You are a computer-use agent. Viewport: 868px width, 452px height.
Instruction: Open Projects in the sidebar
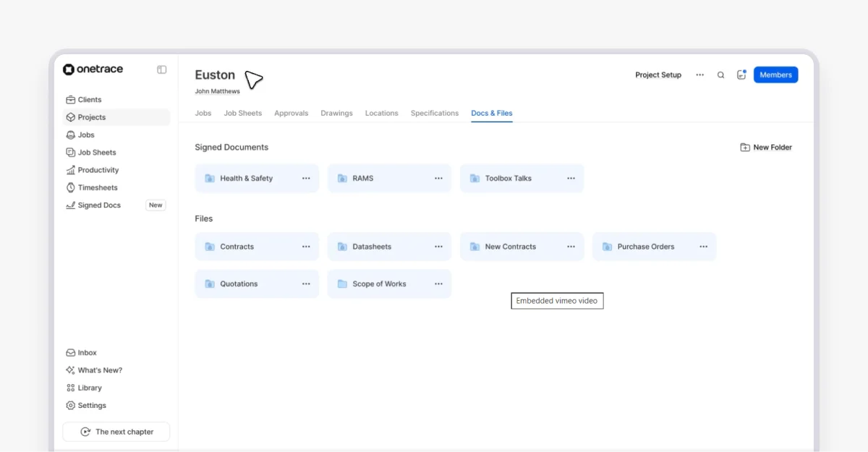tap(116, 117)
